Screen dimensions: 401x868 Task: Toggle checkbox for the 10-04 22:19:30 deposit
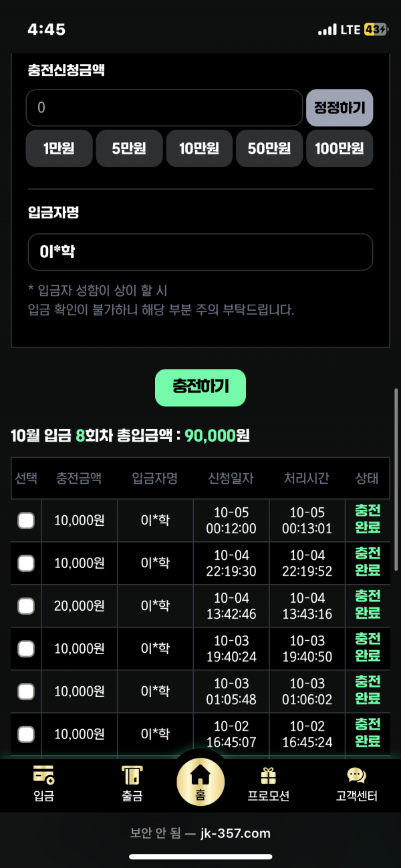(26, 563)
